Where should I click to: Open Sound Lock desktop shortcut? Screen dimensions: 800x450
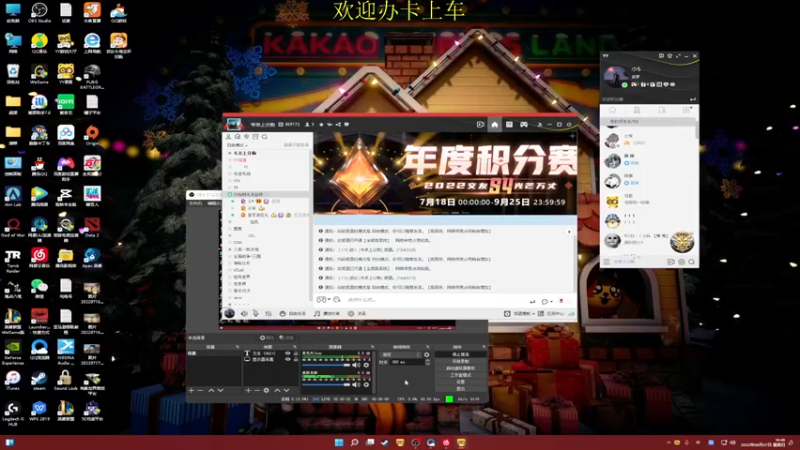[65, 380]
